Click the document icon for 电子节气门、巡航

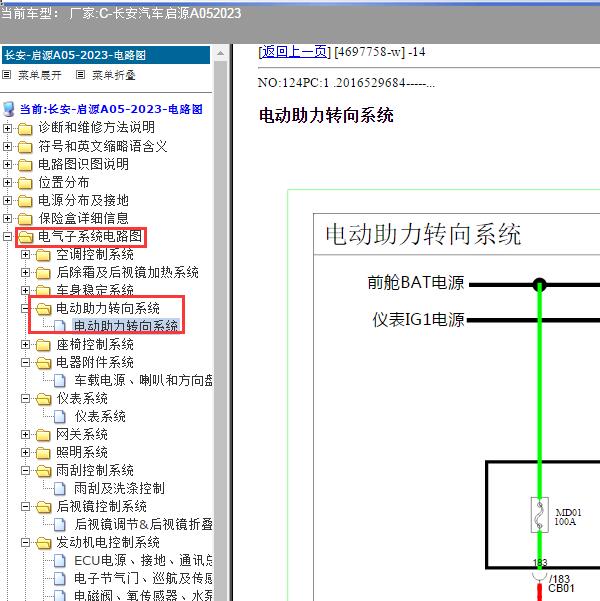coord(59,579)
